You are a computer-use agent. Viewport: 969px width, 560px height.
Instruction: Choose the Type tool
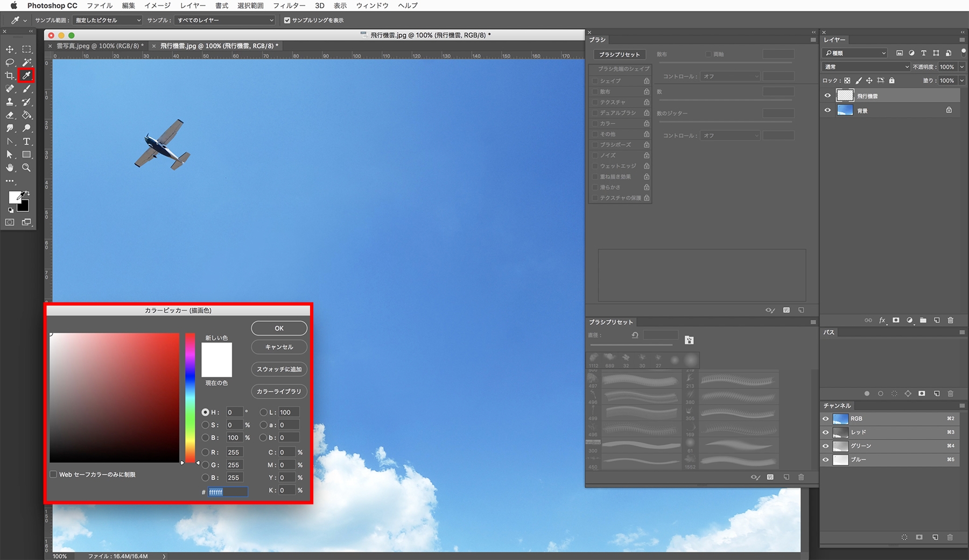click(x=26, y=141)
